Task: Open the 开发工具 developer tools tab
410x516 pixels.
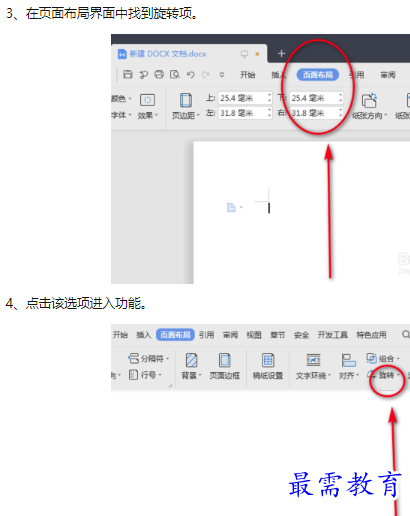Action: (x=333, y=335)
